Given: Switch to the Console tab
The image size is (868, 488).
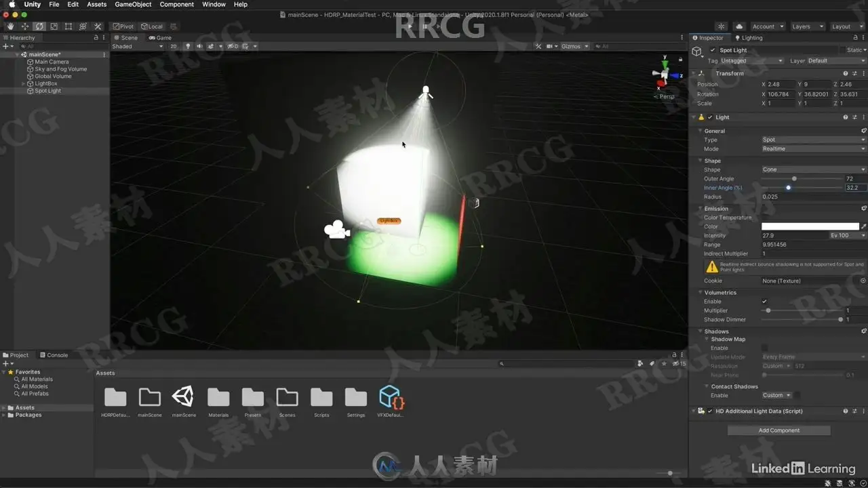Looking at the screenshot, I should (x=54, y=355).
